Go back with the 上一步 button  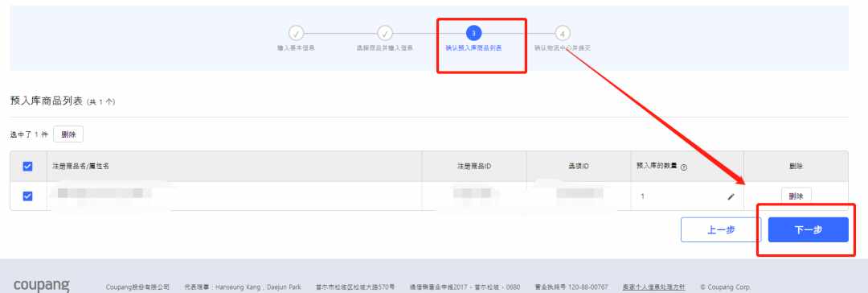coord(721,229)
